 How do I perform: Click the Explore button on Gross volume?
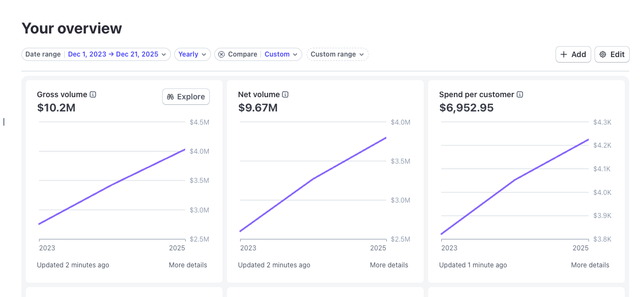click(186, 97)
